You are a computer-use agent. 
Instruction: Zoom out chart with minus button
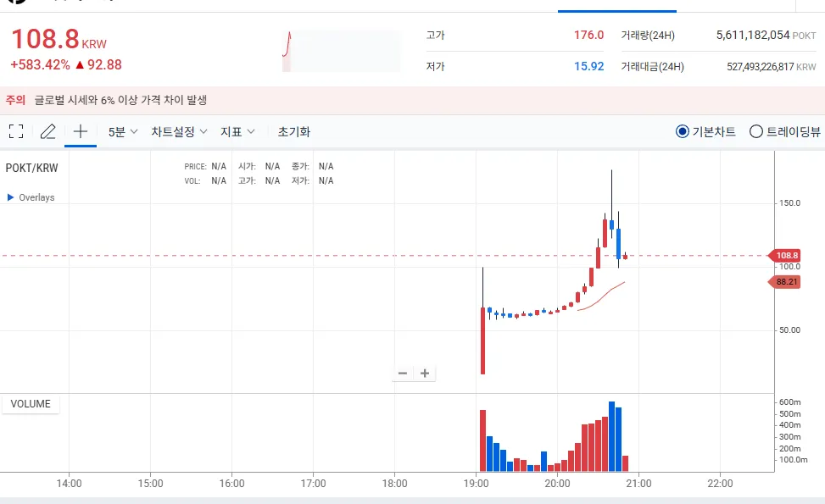(403, 374)
